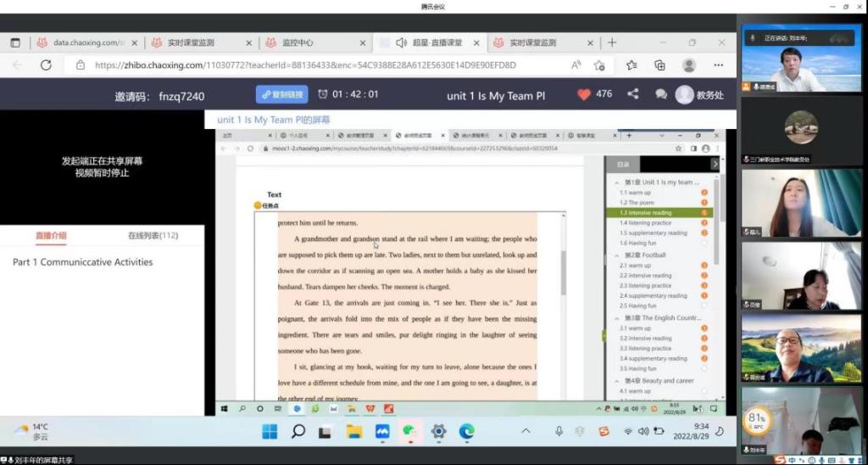Open WeChat icon on the taskbar

click(x=410, y=431)
